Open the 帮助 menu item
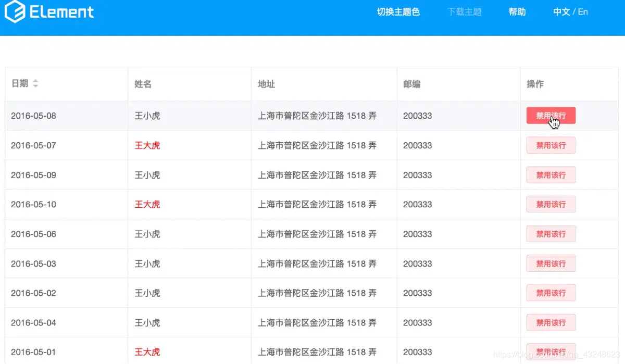625x364 pixels. [x=517, y=11]
